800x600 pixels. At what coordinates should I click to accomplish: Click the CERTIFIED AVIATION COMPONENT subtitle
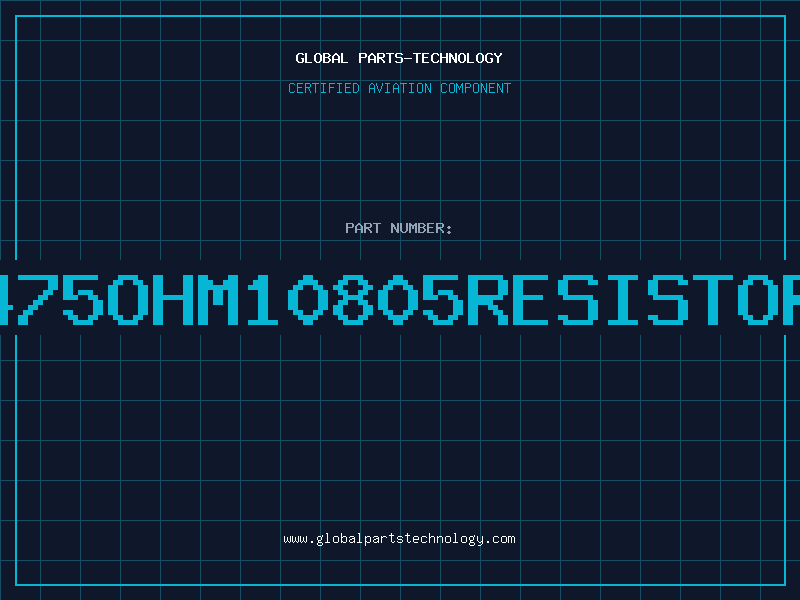click(x=399, y=88)
